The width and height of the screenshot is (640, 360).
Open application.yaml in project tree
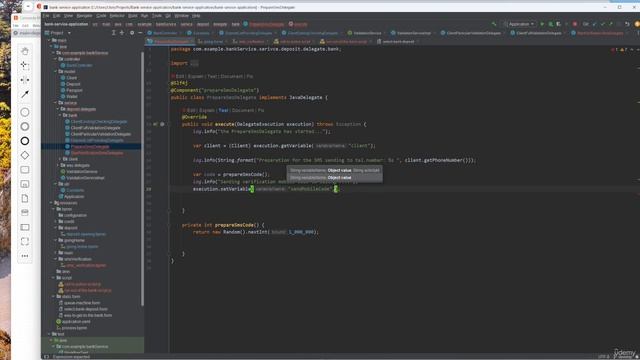coord(76,322)
